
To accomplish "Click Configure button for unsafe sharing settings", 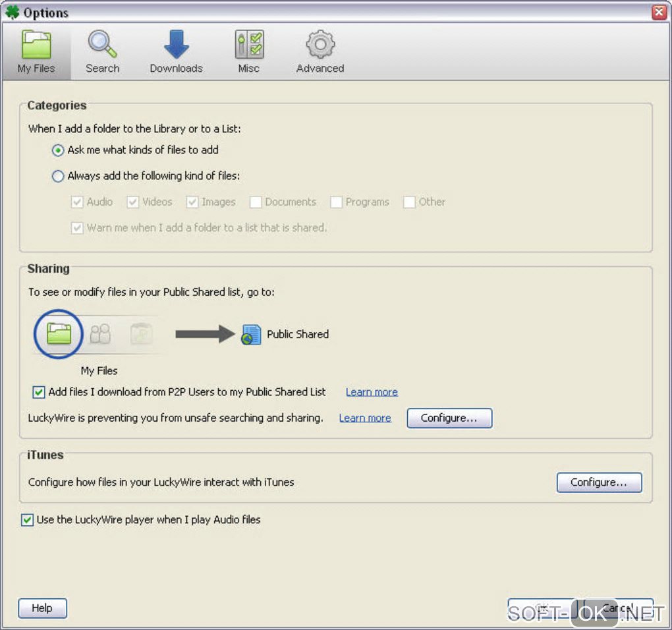I will point(449,418).
